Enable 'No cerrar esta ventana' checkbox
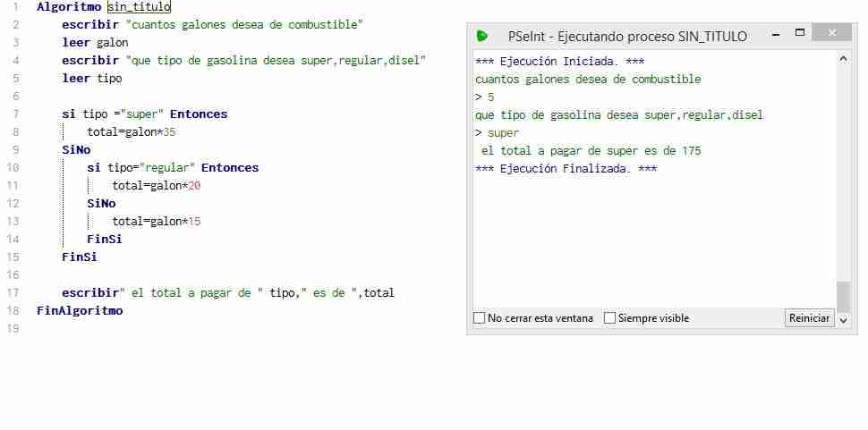Image resolution: width=868 pixels, height=430 pixels. (480, 318)
